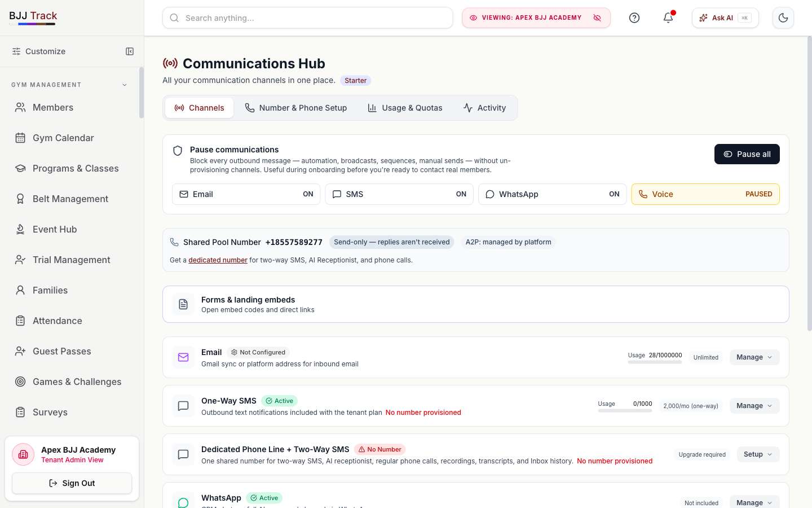Image resolution: width=812 pixels, height=508 pixels.
Task: Open Forms & landing embeds card
Action: 475,304
